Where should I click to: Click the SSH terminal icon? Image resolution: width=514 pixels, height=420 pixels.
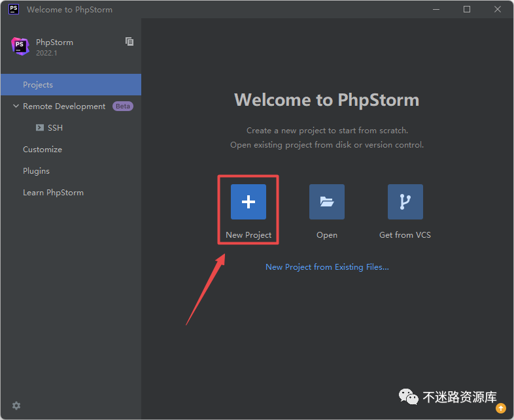[40, 127]
